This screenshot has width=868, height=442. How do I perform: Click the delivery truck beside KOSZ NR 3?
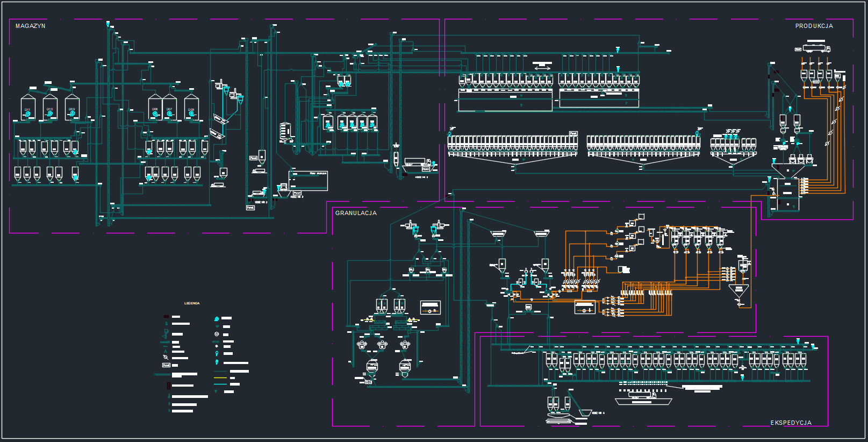(418, 163)
